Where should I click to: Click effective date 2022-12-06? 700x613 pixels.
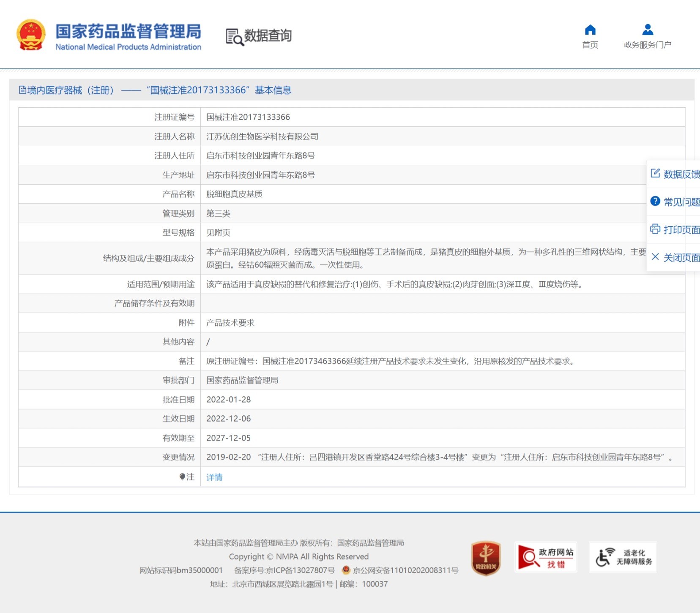229,419
